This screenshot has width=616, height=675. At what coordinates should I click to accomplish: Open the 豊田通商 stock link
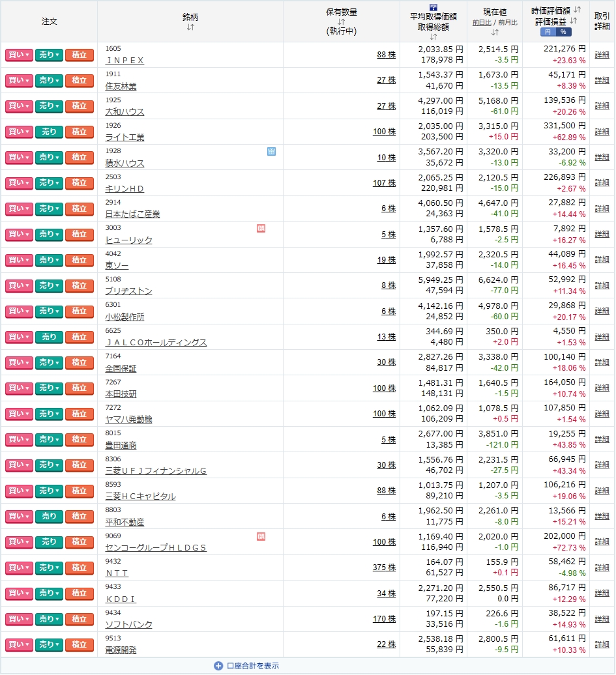(121, 446)
